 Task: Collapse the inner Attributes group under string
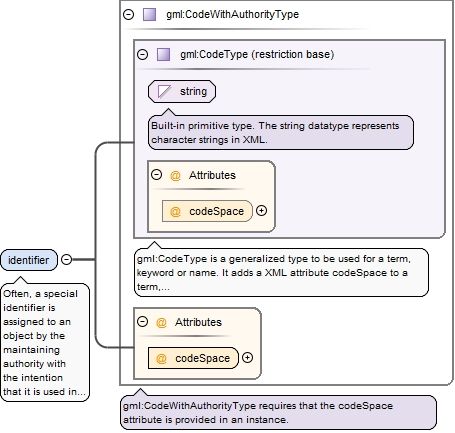156,175
